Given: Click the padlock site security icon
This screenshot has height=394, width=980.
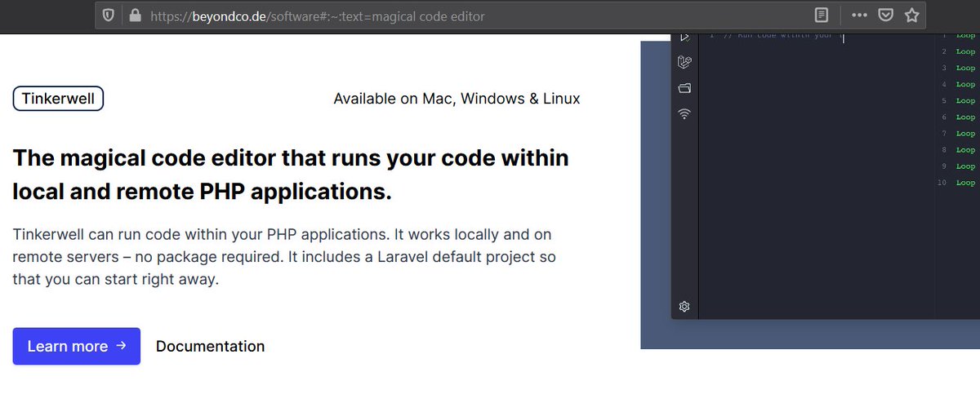Looking at the screenshot, I should pyautogui.click(x=134, y=15).
